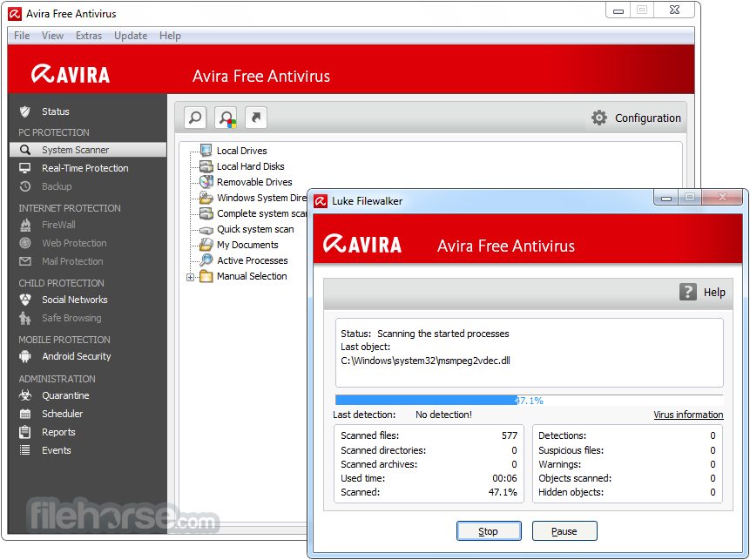Screen dimensions: 750x560
Task: Click the create shortcut arrow toolbar icon
Action: [256, 118]
